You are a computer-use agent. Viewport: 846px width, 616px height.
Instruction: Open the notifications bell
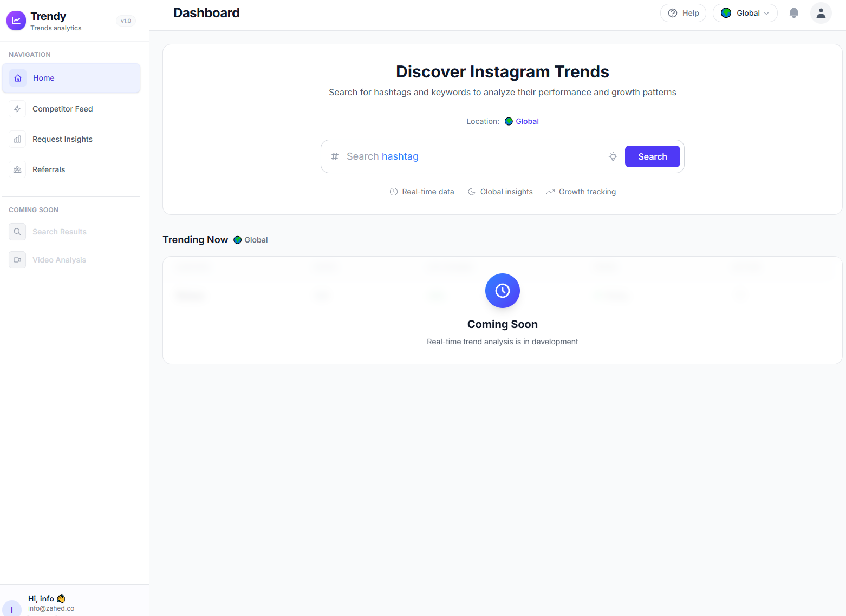point(793,13)
